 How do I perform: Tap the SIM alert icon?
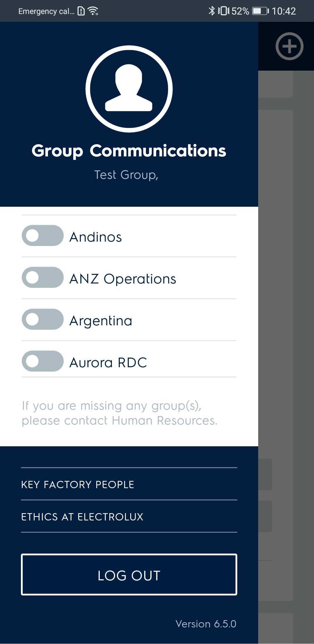tap(81, 11)
